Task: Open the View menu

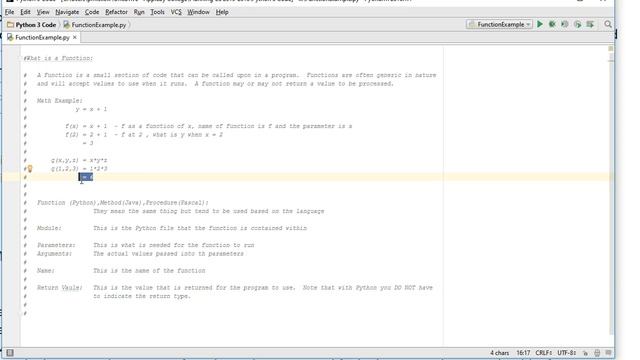Action: 43,12
